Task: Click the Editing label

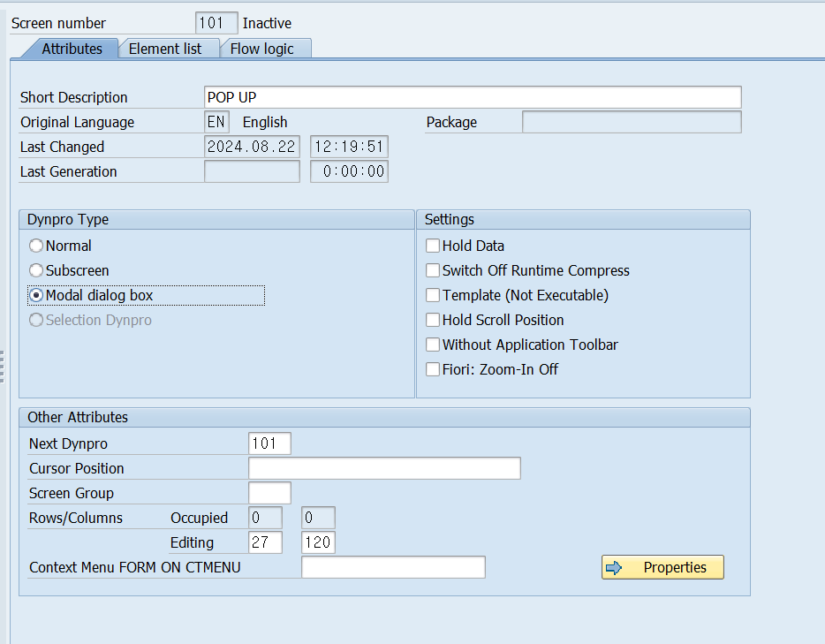Action: pos(192,542)
